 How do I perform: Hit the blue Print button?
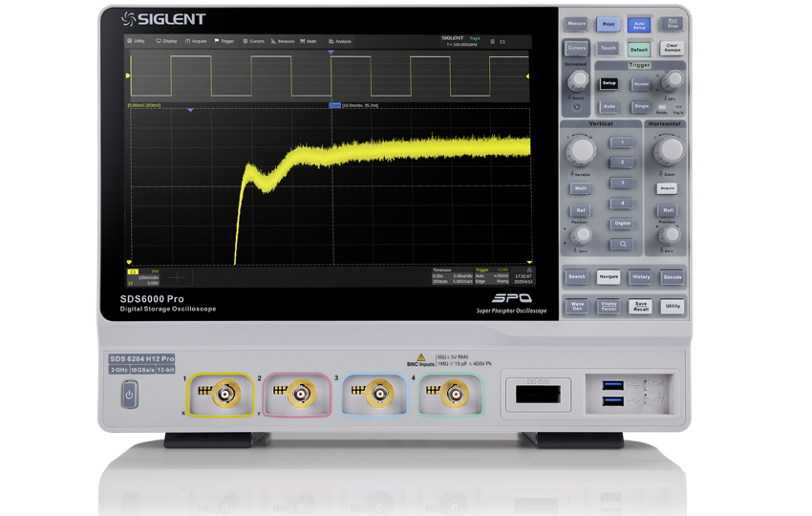click(x=608, y=24)
